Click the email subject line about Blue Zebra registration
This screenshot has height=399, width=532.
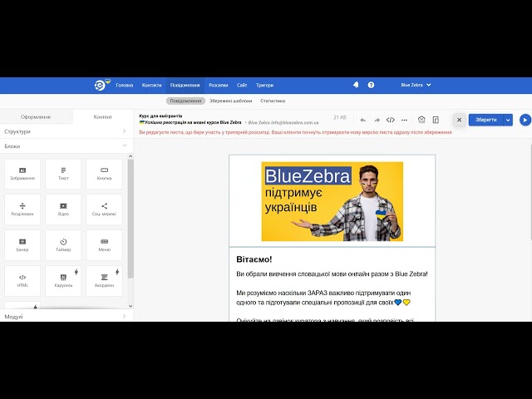[x=190, y=122]
